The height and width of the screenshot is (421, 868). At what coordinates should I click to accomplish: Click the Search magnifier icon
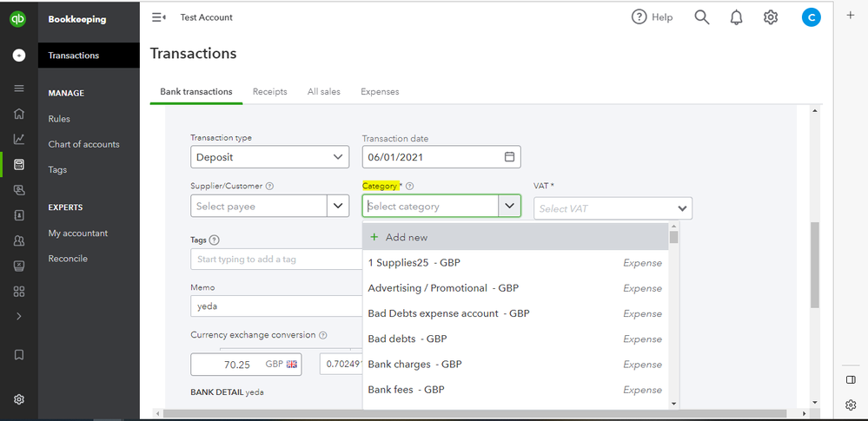(x=702, y=17)
